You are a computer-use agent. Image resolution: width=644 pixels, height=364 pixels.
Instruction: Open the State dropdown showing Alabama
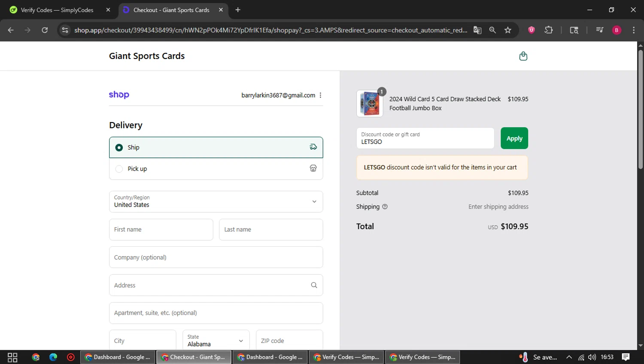tap(216, 341)
